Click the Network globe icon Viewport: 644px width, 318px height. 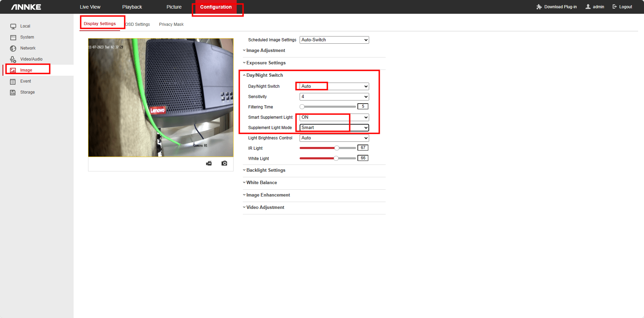[x=13, y=48]
